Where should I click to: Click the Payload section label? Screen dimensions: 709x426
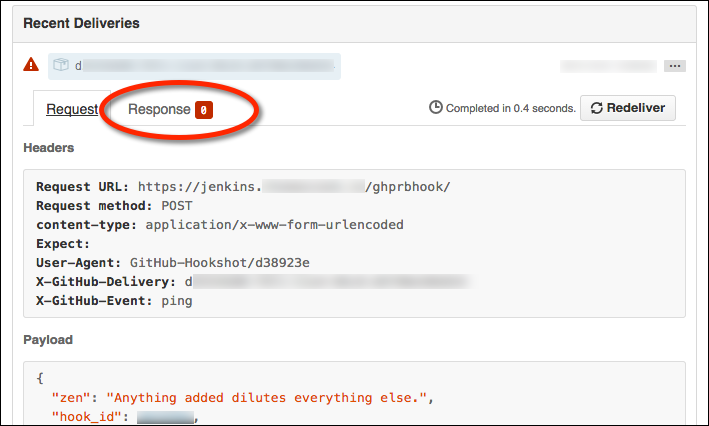point(48,340)
